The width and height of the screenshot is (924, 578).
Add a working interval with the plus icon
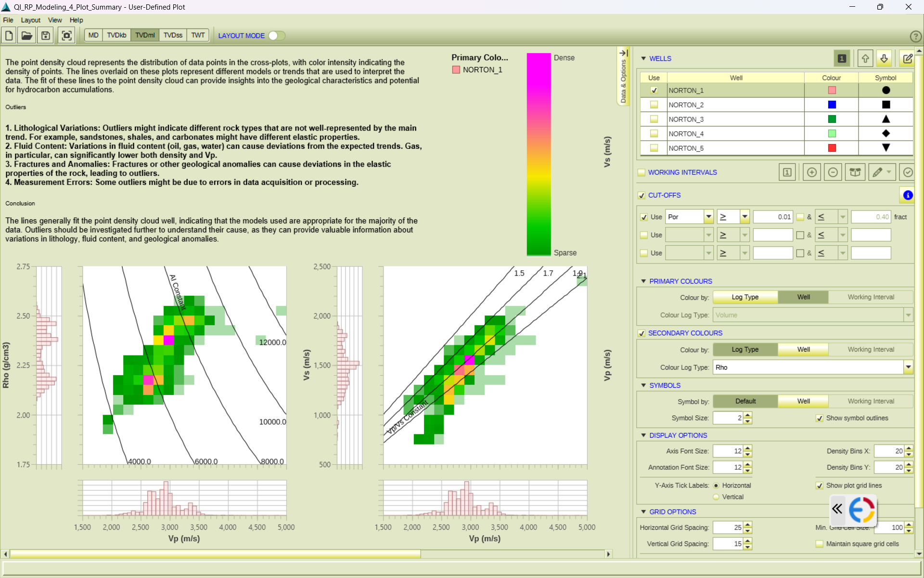tap(811, 172)
